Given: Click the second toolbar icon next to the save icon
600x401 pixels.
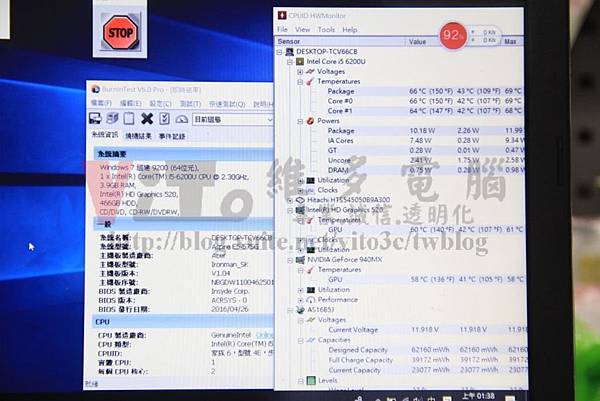Looking at the screenshot, I should (x=112, y=119).
